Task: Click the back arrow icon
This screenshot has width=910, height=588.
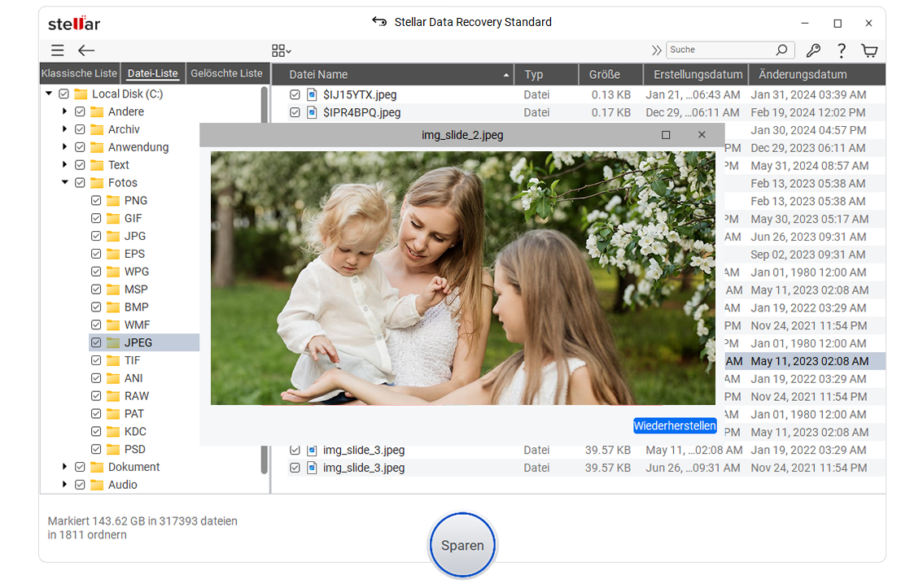Action: click(86, 50)
